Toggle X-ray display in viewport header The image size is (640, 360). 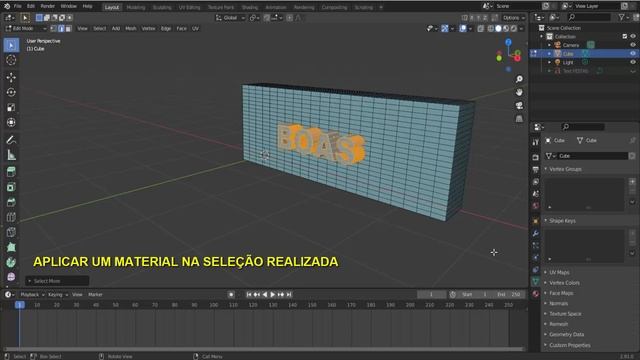click(480, 29)
